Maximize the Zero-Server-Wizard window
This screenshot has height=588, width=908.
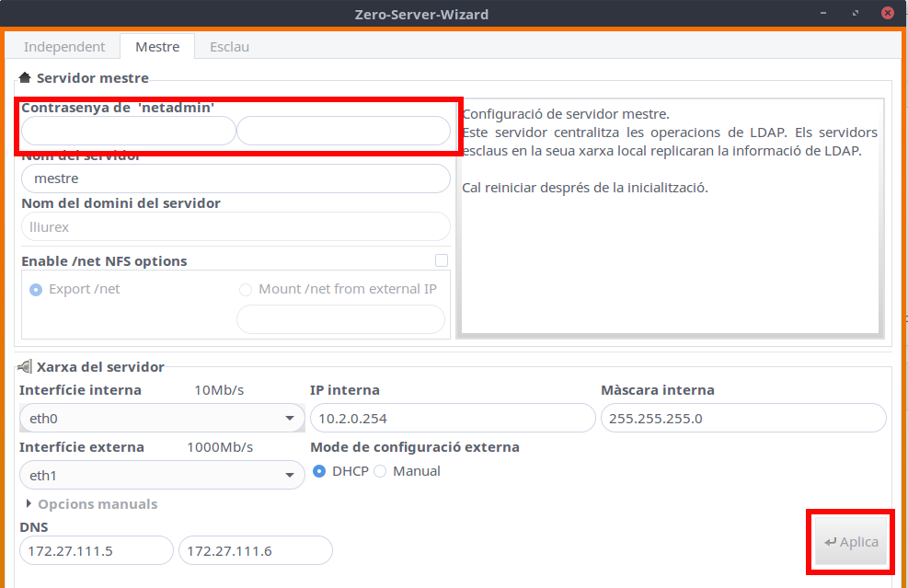pyautogui.click(x=856, y=14)
